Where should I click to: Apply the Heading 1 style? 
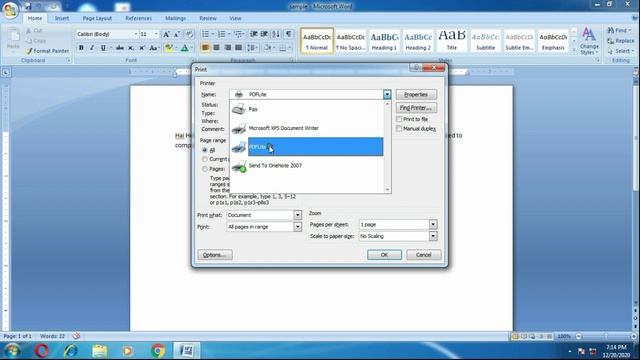click(x=384, y=41)
